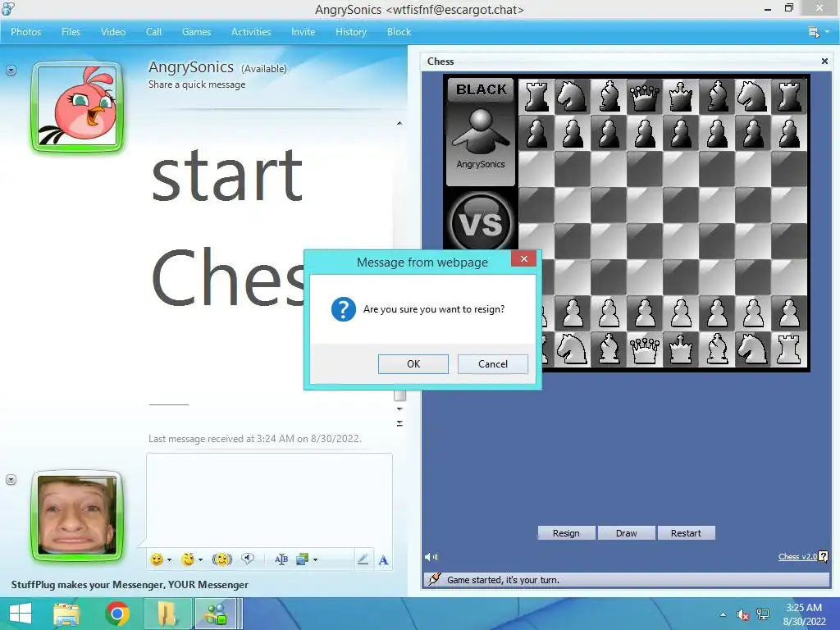Screen dimensions: 840x630
Task: Click the AngrySonics contact name
Action: (190, 67)
